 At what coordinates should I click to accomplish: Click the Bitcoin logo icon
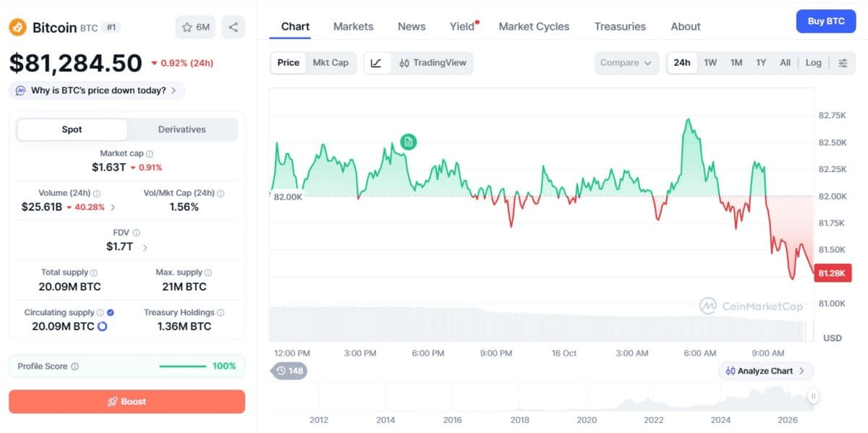pyautogui.click(x=18, y=27)
